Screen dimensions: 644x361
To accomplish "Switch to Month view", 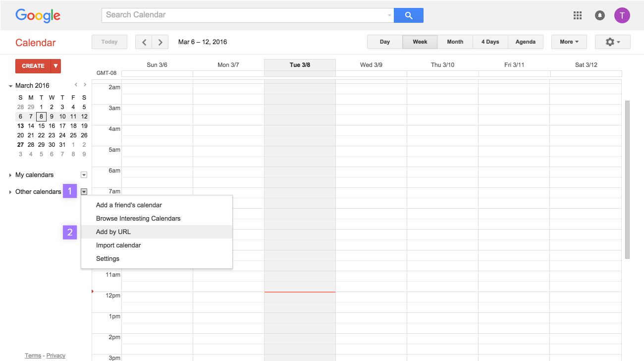I will pos(455,42).
